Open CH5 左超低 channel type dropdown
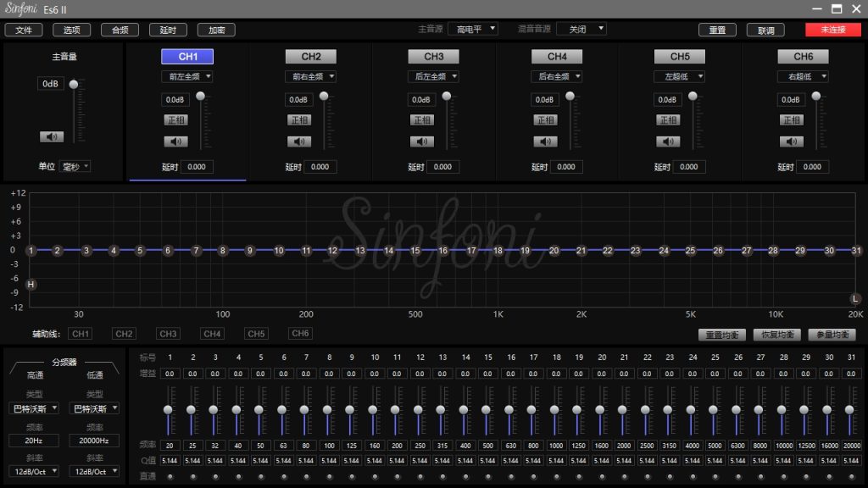Viewport: 868px width, 488px height. point(679,76)
